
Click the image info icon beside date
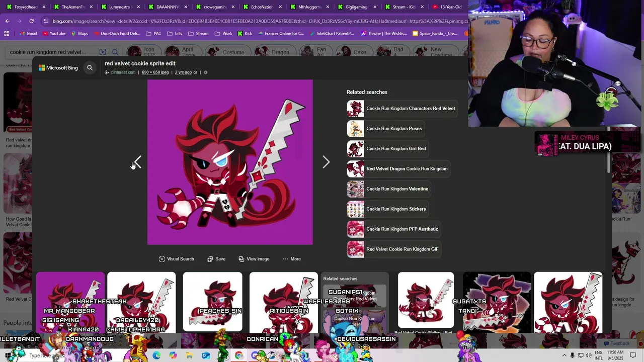coord(205,72)
